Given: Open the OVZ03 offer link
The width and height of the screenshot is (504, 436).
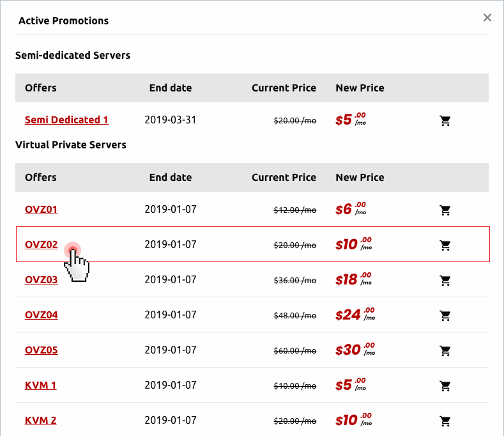Looking at the screenshot, I should click(x=41, y=279).
